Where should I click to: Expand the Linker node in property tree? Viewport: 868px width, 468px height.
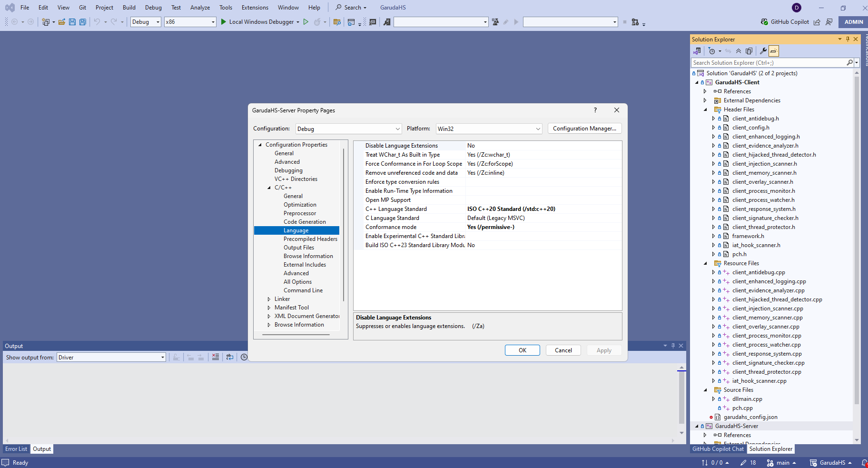[269, 299]
